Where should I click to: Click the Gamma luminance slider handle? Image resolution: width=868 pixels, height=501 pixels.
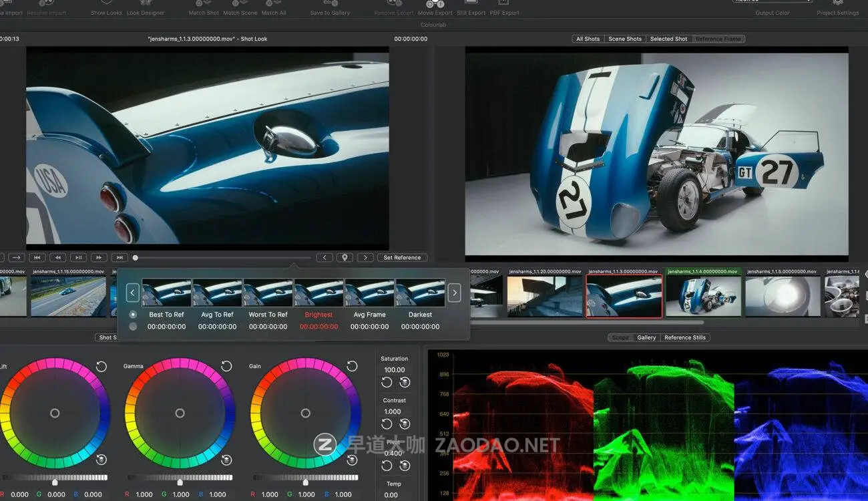(x=180, y=482)
